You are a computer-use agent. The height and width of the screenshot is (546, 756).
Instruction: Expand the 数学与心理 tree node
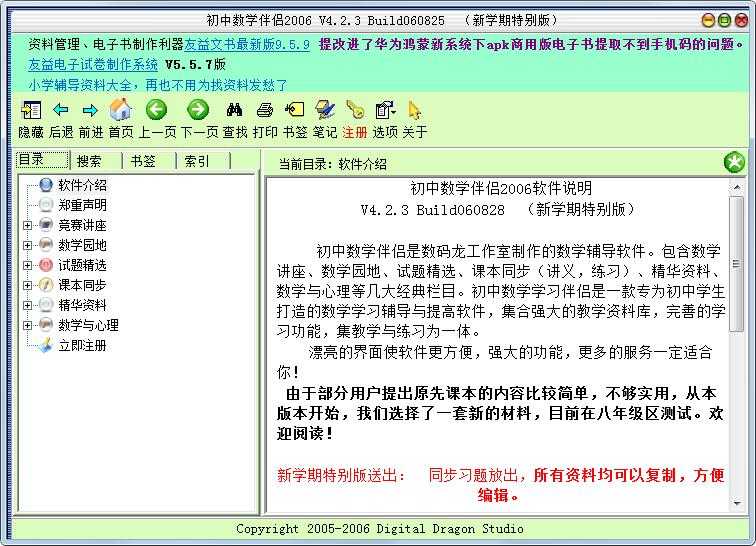[28, 325]
